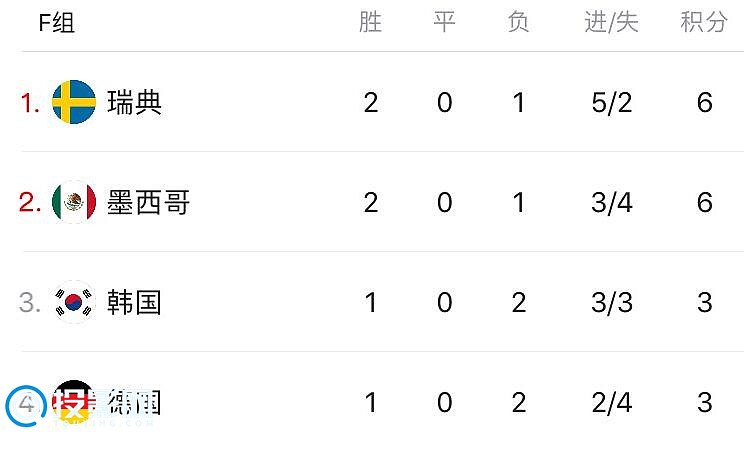Click the 积分 column header
Viewport: 744px width, 450px height.
[704, 22]
